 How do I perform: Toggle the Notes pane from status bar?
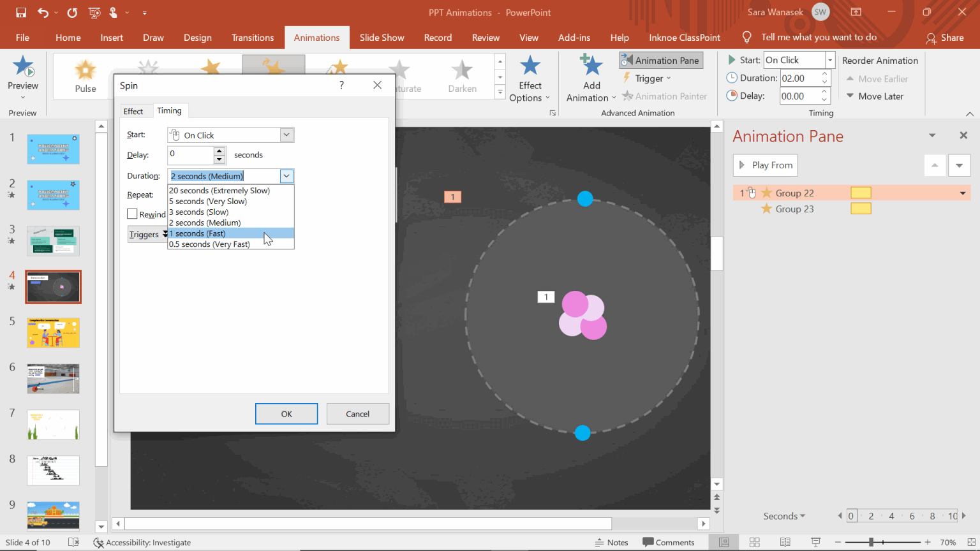click(x=611, y=542)
